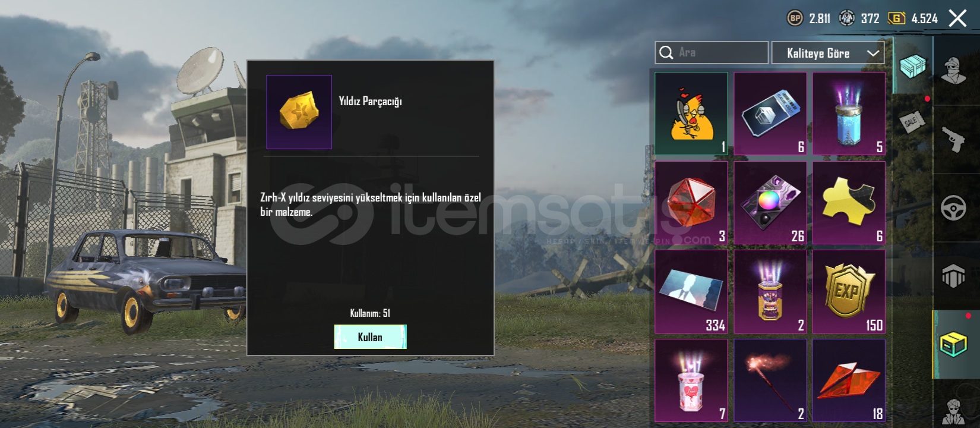Close the inventory with the X

coord(957,18)
